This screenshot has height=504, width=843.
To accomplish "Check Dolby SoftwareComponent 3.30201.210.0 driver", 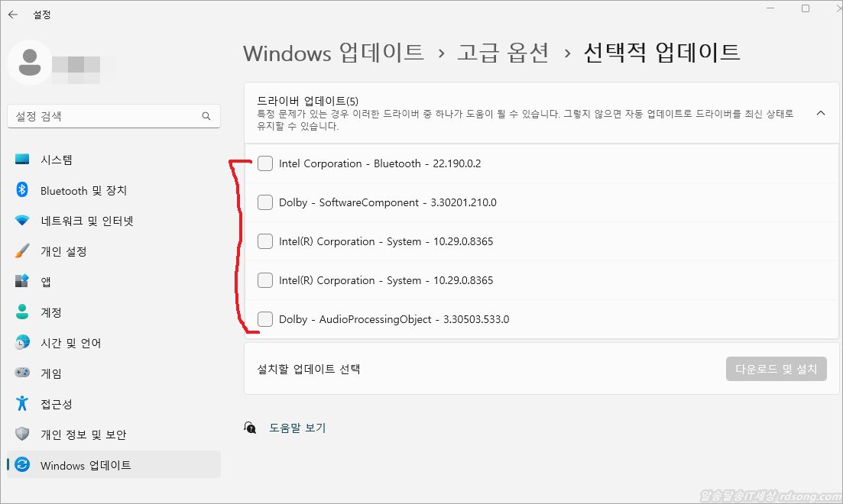I will [x=265, y=202].
